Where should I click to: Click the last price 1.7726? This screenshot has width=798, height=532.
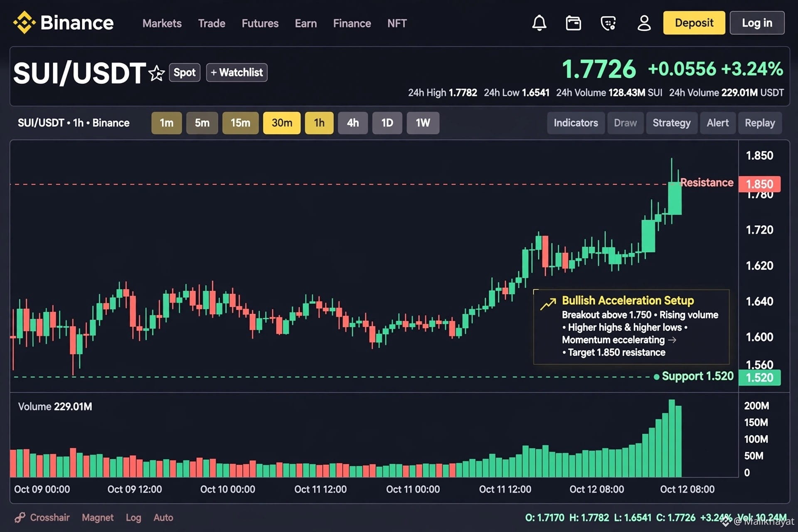(599, 69)
